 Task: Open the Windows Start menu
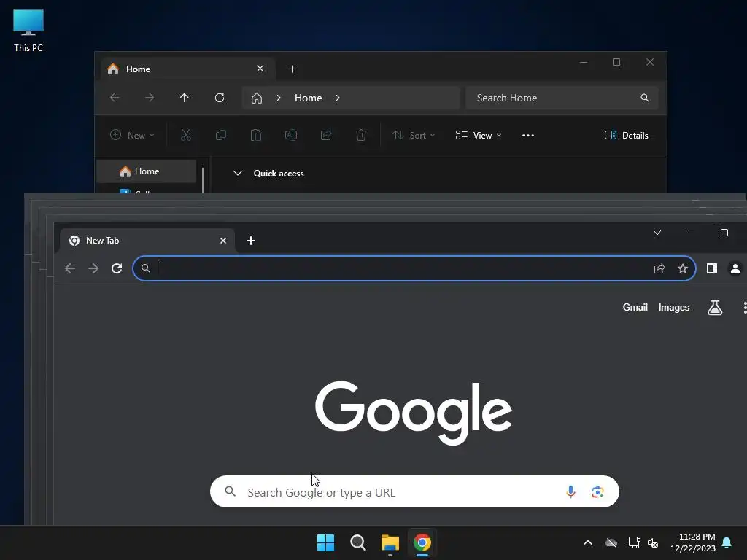326,542
